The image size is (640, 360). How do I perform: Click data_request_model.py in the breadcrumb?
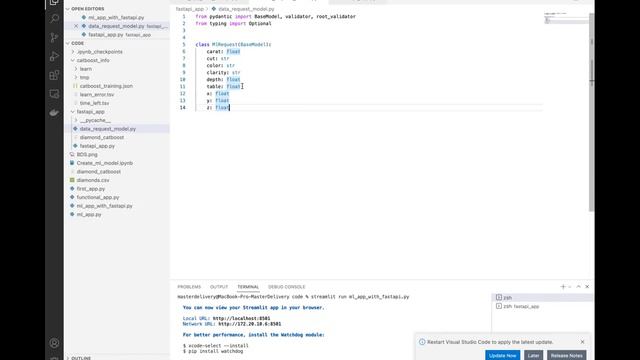point(246,9)
